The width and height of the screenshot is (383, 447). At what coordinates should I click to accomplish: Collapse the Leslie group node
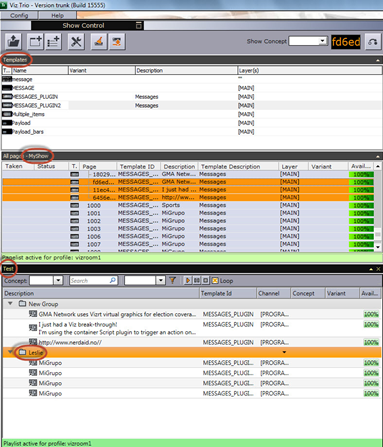tap(10, 352)
